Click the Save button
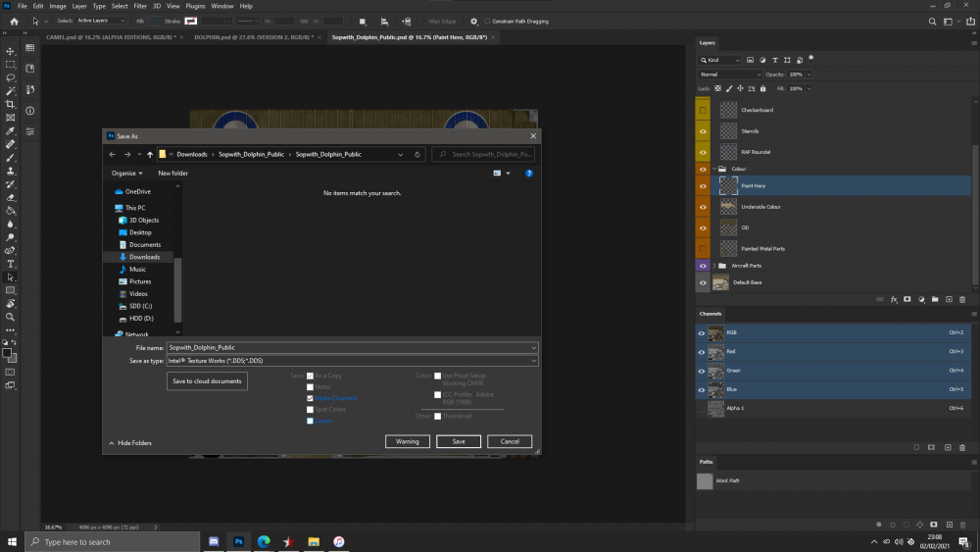 (x=458, y=442)
